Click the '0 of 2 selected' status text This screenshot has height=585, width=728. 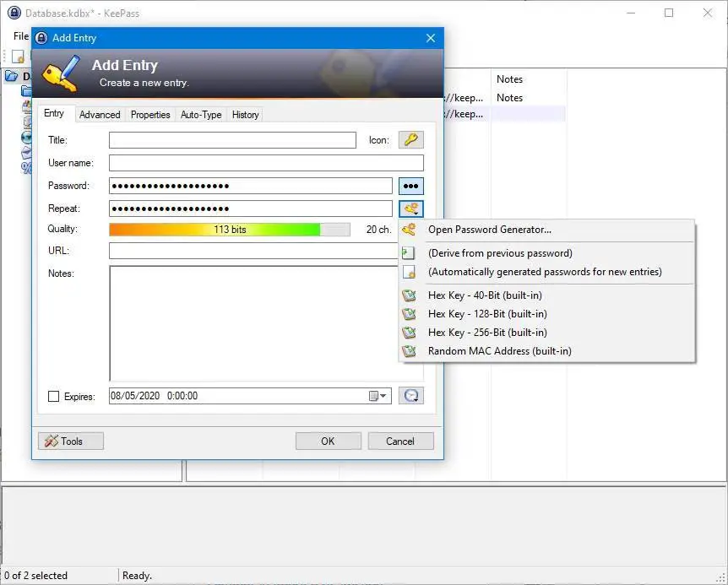35,575
